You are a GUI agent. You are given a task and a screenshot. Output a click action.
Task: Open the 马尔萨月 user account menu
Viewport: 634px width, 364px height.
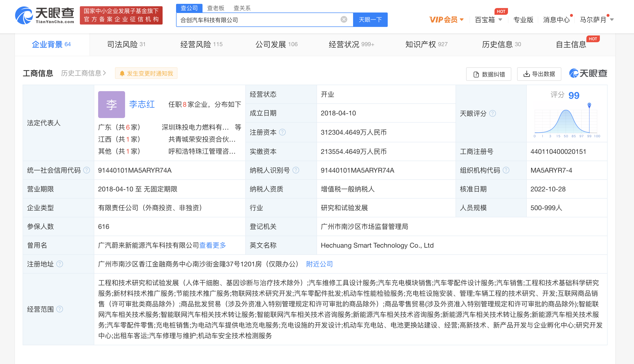pyautogui.click(x=596, y=19)
